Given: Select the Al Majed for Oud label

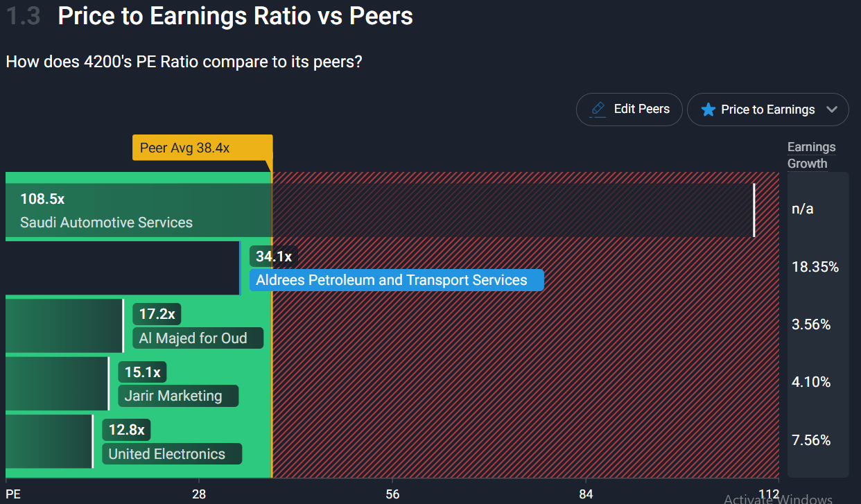Looking at the screenshot, I should [198, 338].
